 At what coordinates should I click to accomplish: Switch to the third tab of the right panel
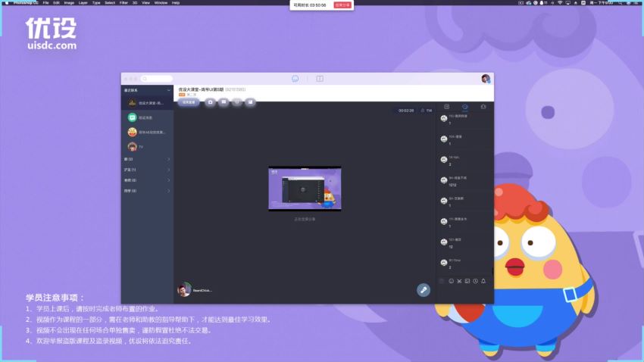tap(483, 107)
